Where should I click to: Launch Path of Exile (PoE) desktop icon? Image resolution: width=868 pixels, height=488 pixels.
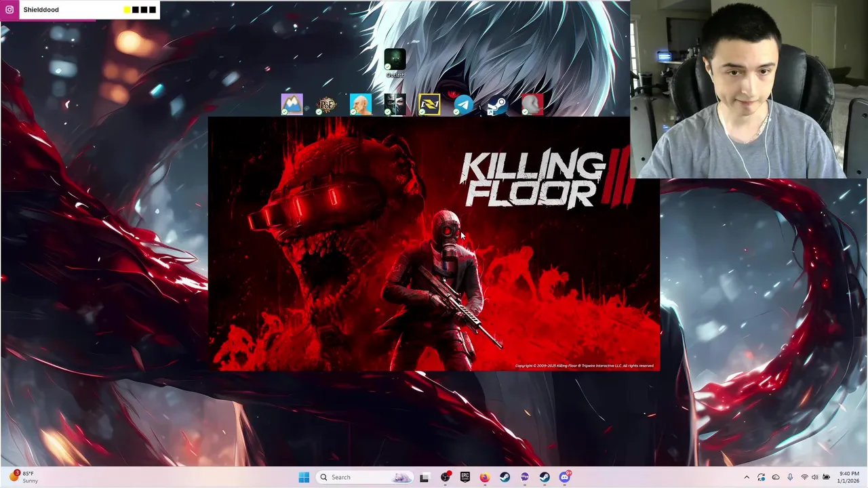(327, 104)
